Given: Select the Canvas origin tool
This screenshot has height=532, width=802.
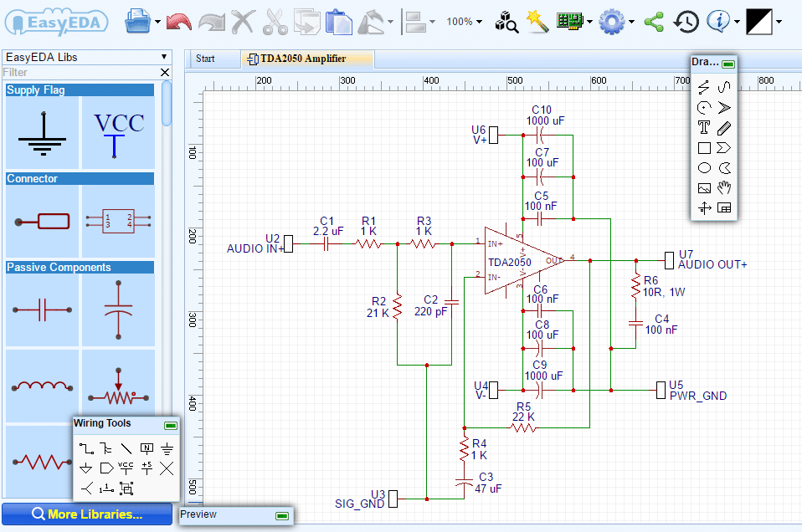Looking at the screenshot, I should click(704, 208).
